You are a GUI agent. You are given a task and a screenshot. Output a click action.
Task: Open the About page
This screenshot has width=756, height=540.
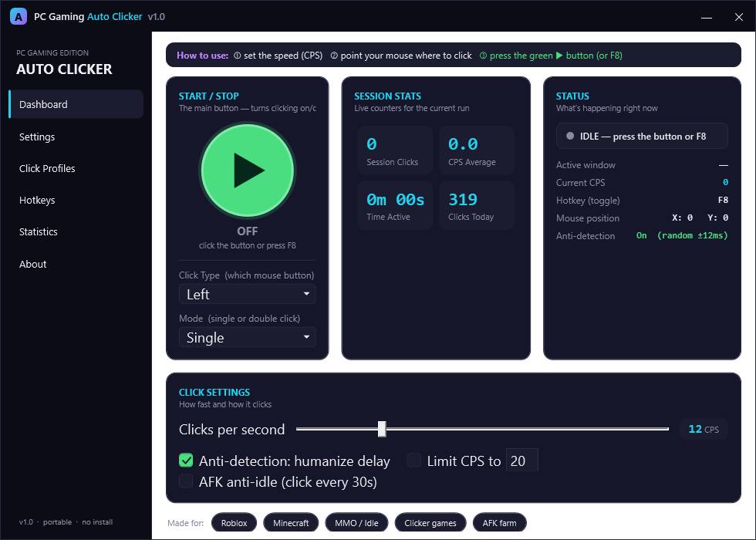coord(76,264)
